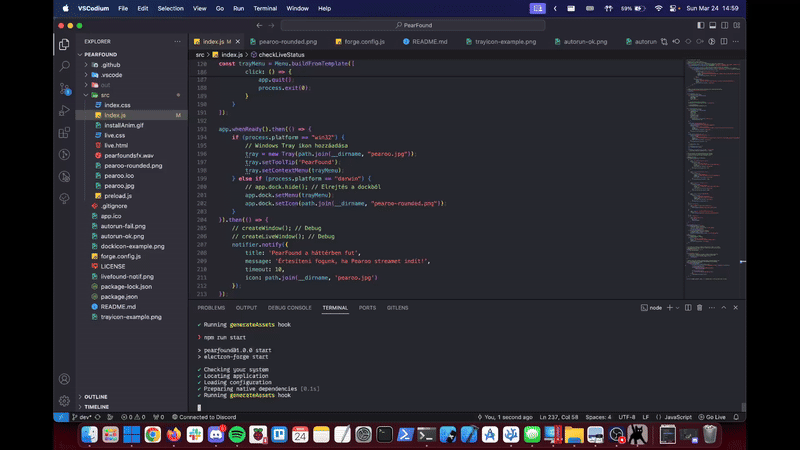Add new terminal with plus icon
The height and width of the screenshot is (450, 800).
click(x=669, y=308)
